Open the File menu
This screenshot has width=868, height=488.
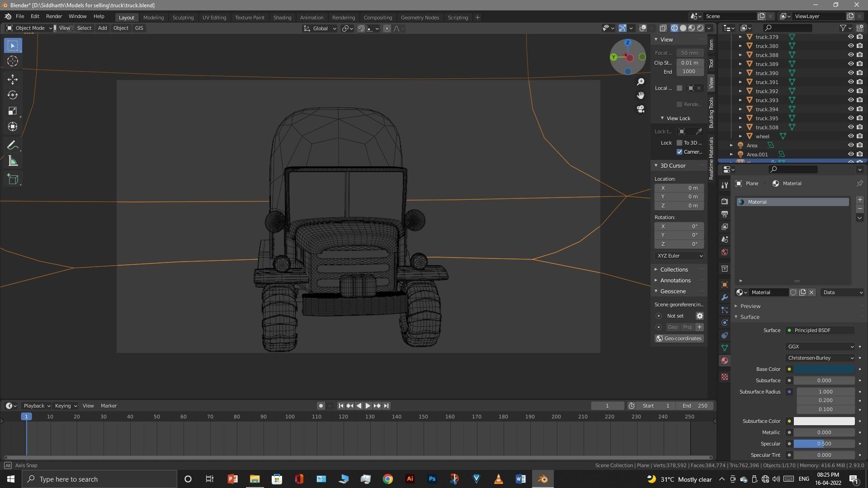pos(20,16)
